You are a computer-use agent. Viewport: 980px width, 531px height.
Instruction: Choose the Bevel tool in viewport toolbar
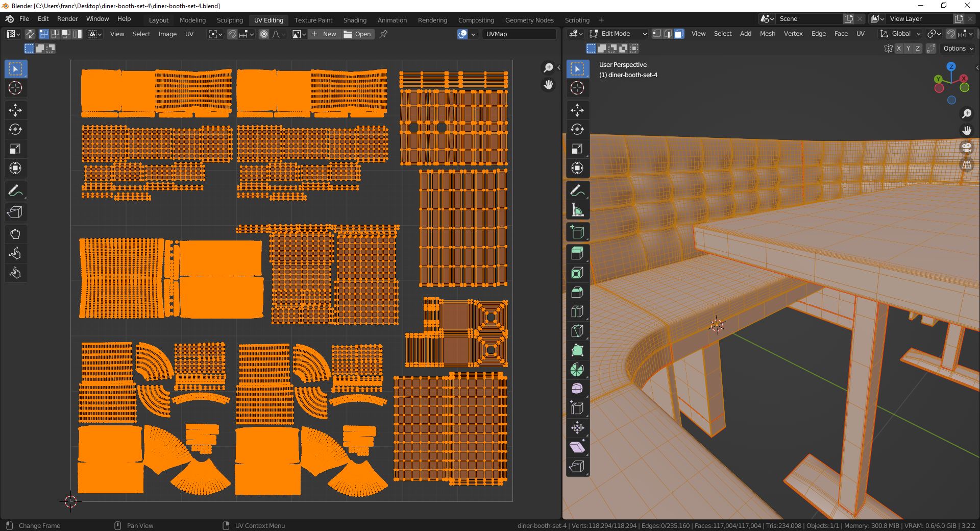577,292
